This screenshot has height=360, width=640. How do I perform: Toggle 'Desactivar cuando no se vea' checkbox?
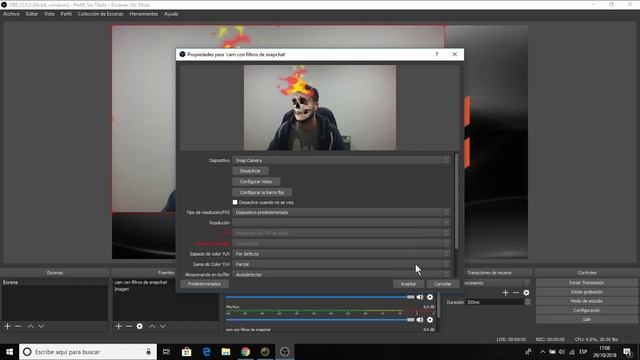(x=235, y=202)
